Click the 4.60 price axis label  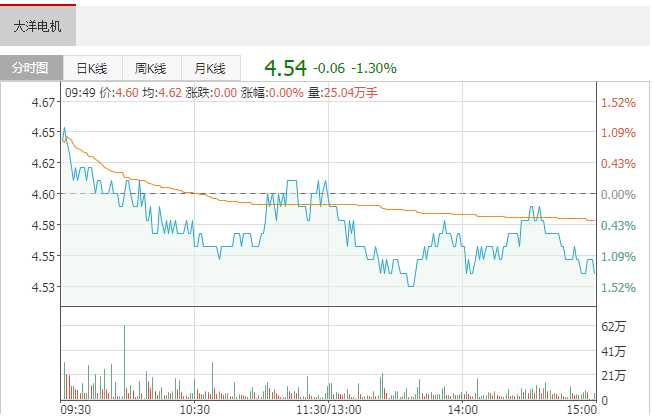pos(43,194)
